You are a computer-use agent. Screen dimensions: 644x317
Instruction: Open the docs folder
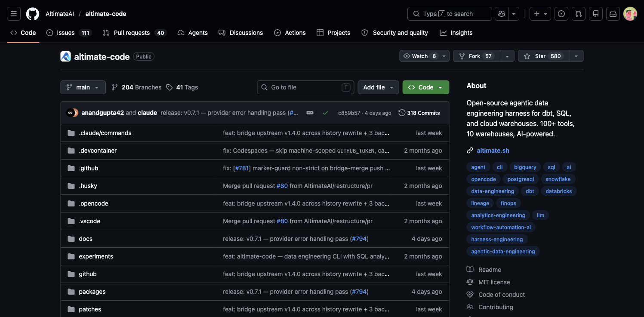(86, 239)
